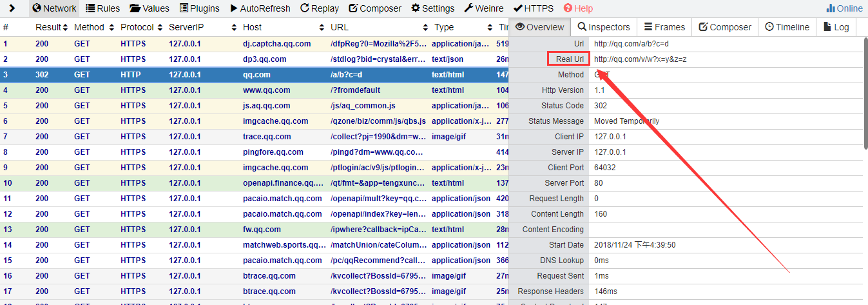Switch to the Frames tab
This screenshot has height=305, width=868.
[x=664, y=27]
